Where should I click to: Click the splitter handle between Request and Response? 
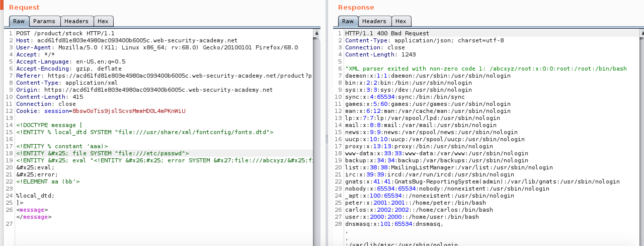327,139
